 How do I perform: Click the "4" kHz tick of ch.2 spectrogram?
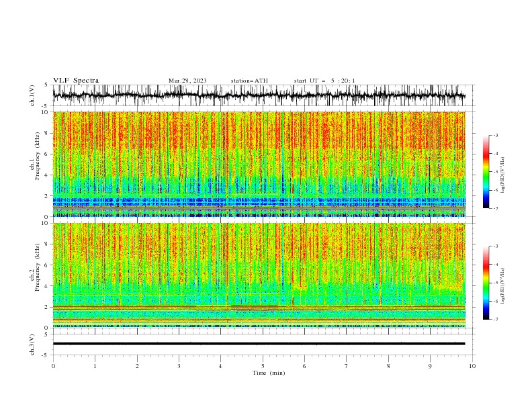pyautogui.click(x=46, y=286)
